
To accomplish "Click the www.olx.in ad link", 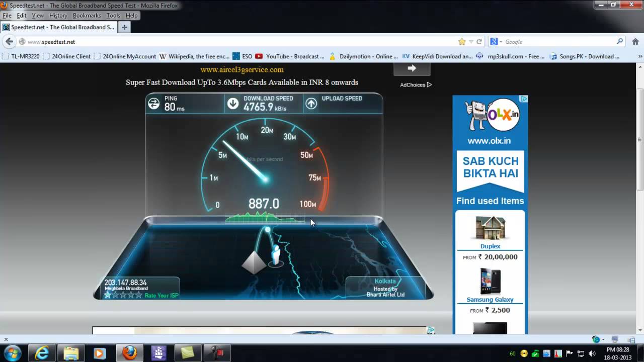I will tap(489, 141).
